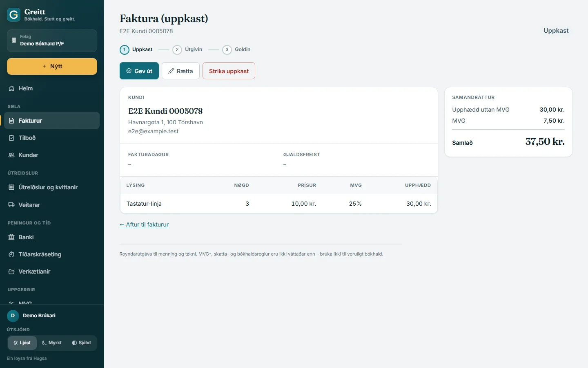588x368 pixels.
Task: Follow the Aftur til fakturur link
Action: [144, 224]
